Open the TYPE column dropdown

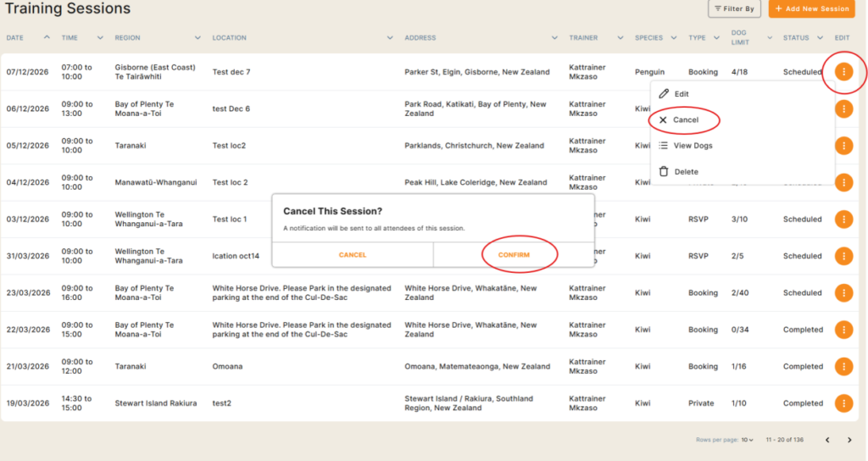[x=716, y=37]
